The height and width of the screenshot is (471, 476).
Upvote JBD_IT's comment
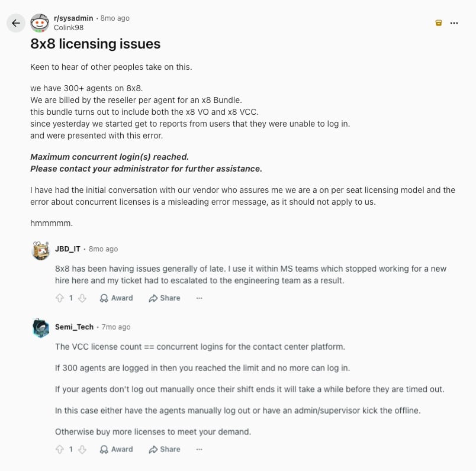coord(60,298)
